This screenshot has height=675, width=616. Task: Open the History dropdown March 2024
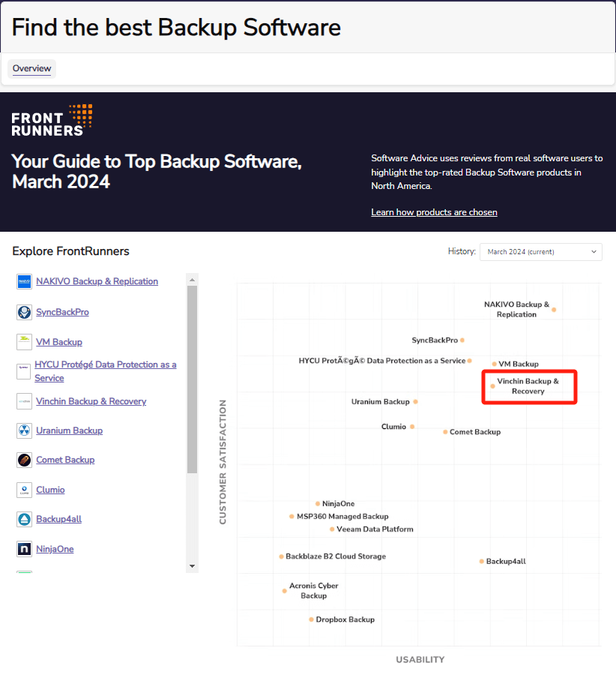tap(541, 252)
